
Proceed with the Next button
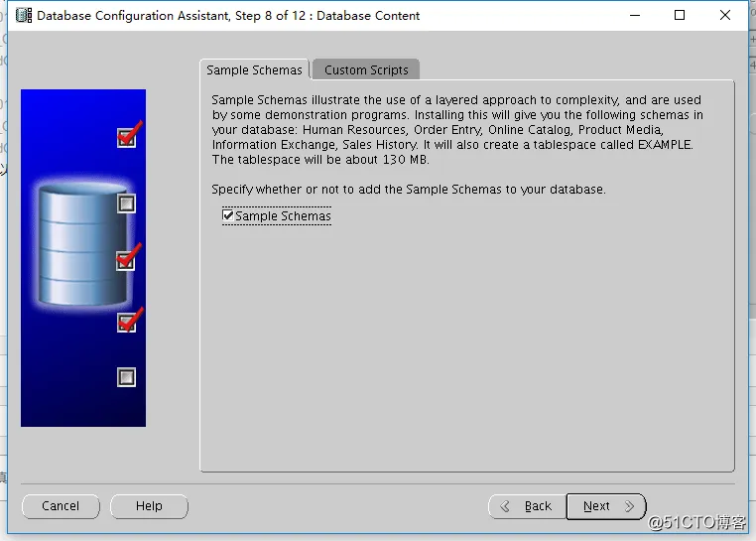[x=606, y=506]
